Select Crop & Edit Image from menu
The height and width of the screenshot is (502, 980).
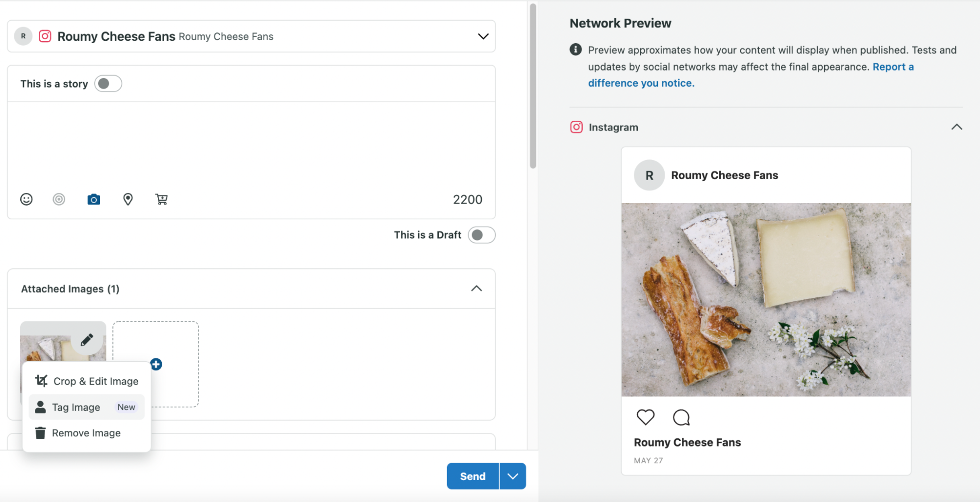(86, 381)
